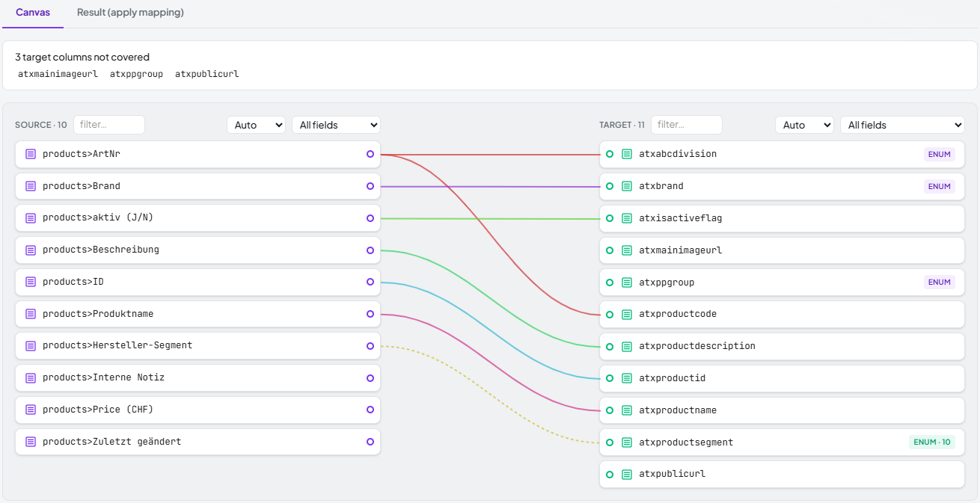Screen dimensions: 980x503
Task: Click the field icon of products>Beschreibung
Action: (31, 250)
